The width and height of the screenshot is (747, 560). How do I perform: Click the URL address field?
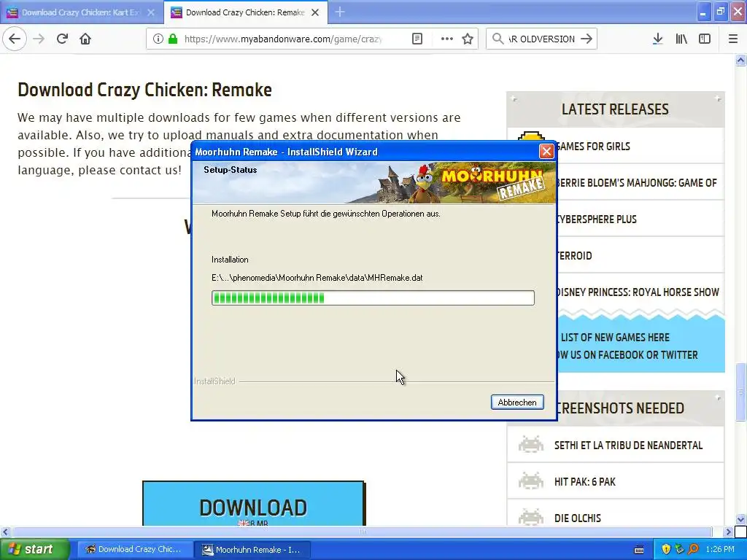[283, 39]
